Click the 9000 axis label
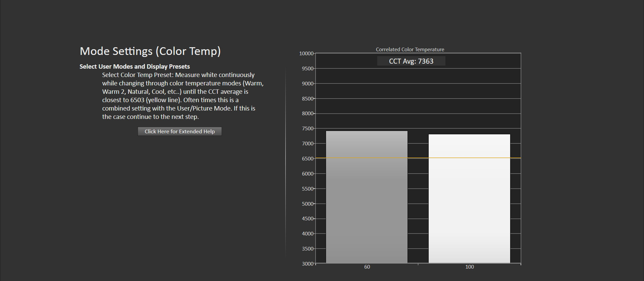The image size is (644, 281). pyautogui.click(x=308, y=83)
